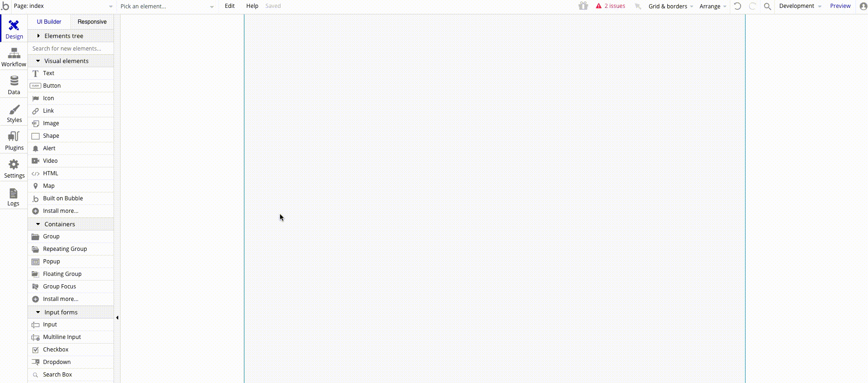Select the Popup container
Image resolution: width=868 pixels, height=383 pixels.
71,262
